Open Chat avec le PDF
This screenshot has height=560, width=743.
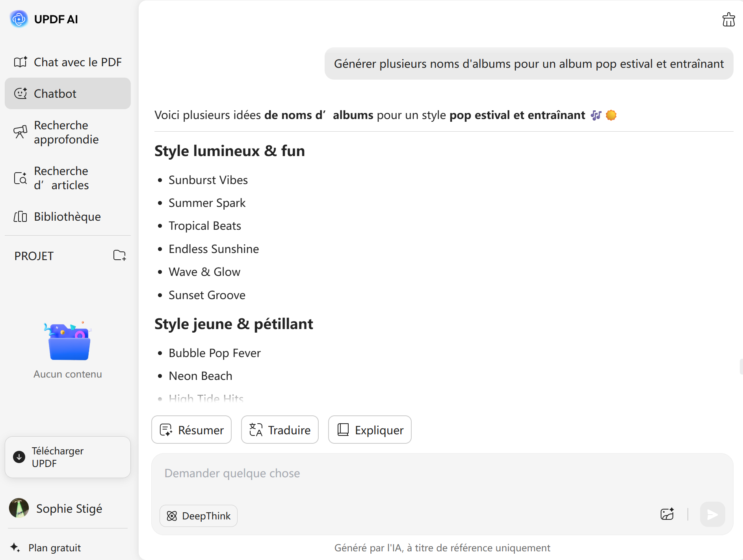coord(68,62)
